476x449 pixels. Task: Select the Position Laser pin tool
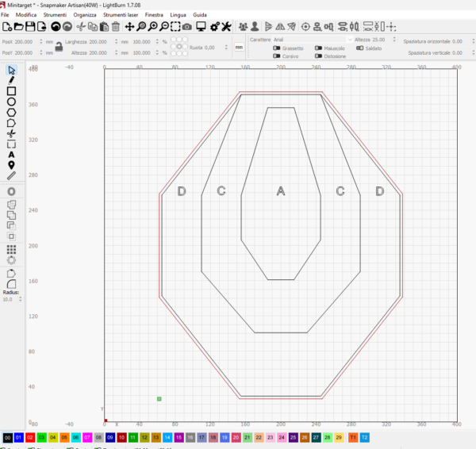(11, 165)
